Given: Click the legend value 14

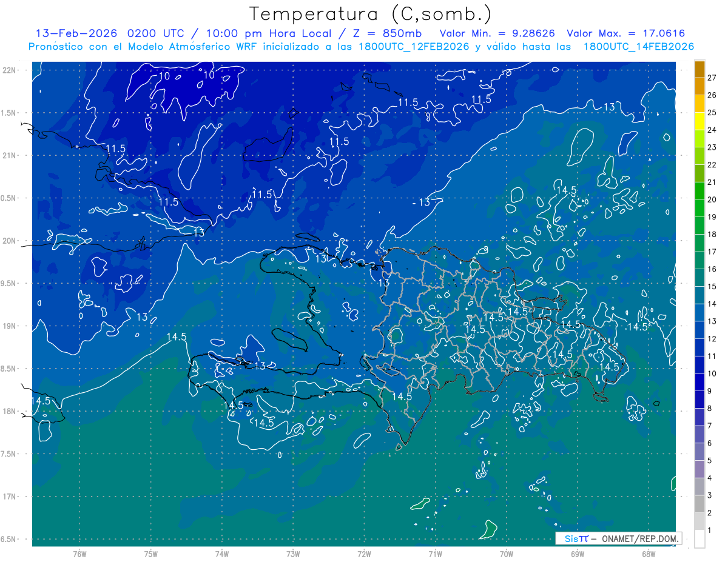Looking at the screenshot, I should click(712, 304).
